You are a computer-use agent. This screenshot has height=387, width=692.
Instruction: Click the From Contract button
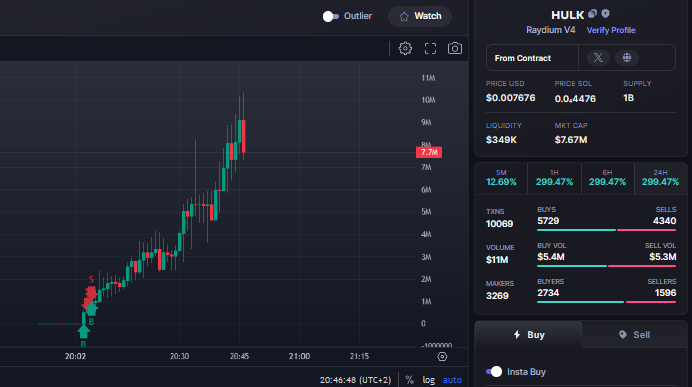tap(532, 58)
